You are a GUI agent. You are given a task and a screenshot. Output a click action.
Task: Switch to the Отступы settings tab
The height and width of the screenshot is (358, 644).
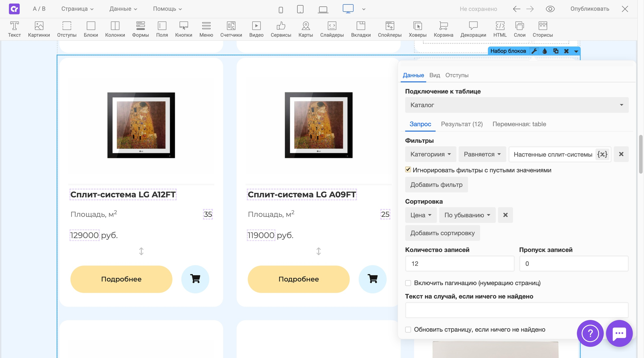457,75
